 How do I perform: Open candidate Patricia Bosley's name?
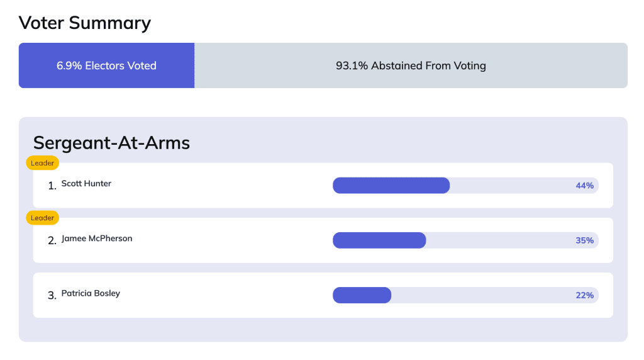point(91,293)
